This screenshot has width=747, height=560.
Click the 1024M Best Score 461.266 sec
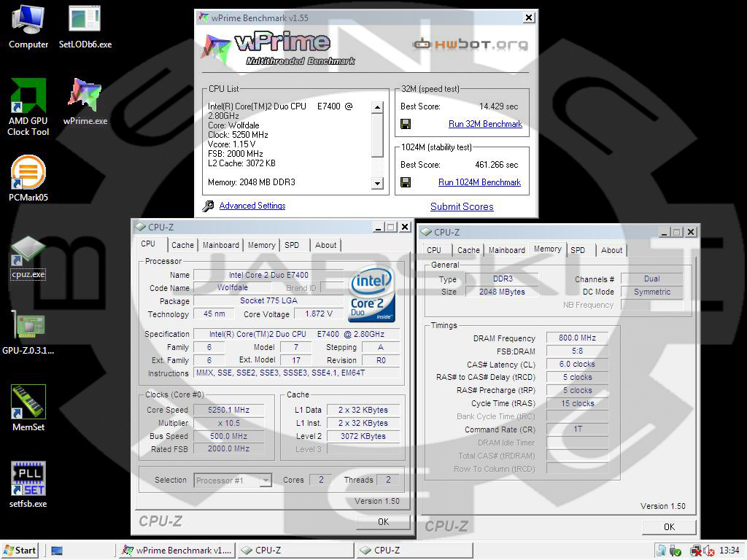tap(496, 164)
